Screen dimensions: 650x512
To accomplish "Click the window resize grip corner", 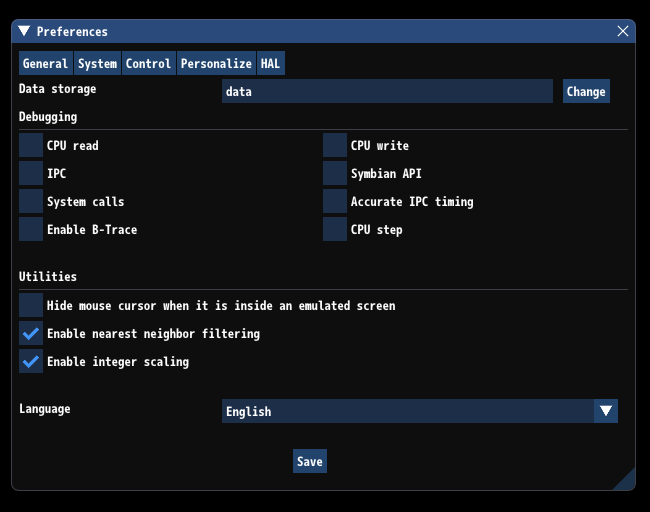I will [x=626, y=481].
